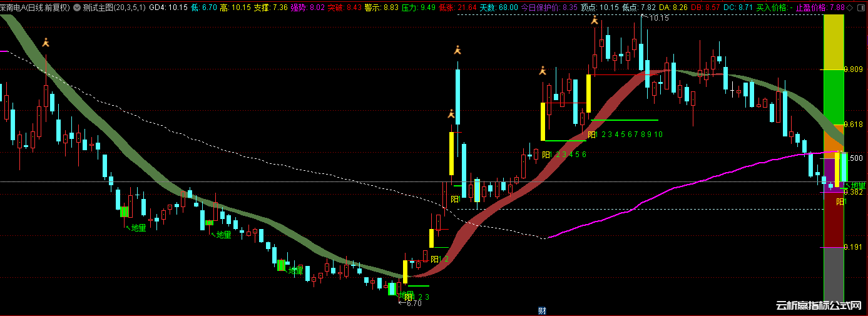Toggle the panel layout icon at top right
Screen dimensions: 868x316
[860, 8]
